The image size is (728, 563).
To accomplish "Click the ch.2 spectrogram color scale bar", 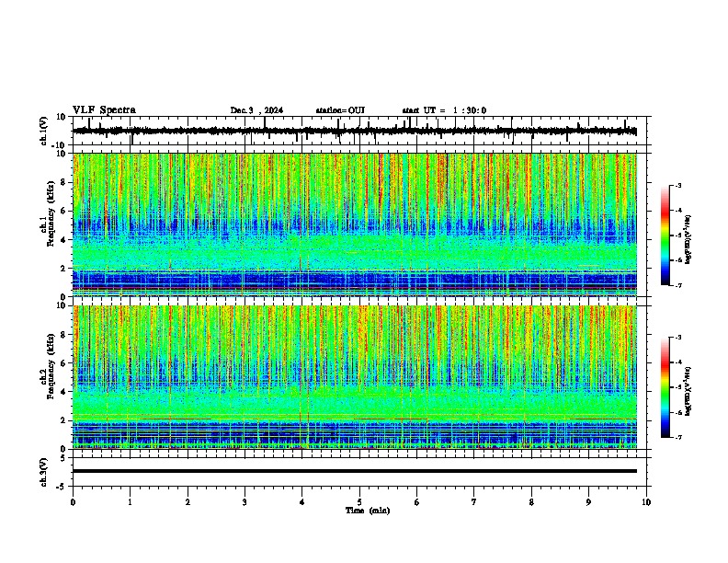I will pyautogui.click(x=665, y=387).
